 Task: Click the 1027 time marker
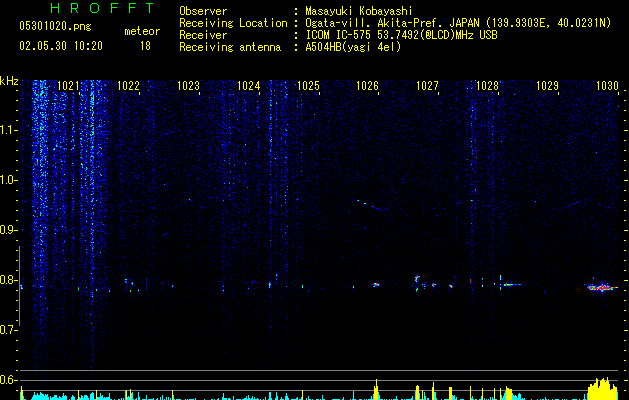coord(427,86)
